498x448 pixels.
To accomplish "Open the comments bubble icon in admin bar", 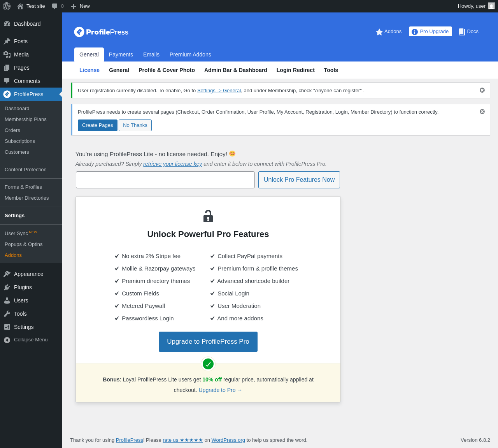I will point(55,6).
